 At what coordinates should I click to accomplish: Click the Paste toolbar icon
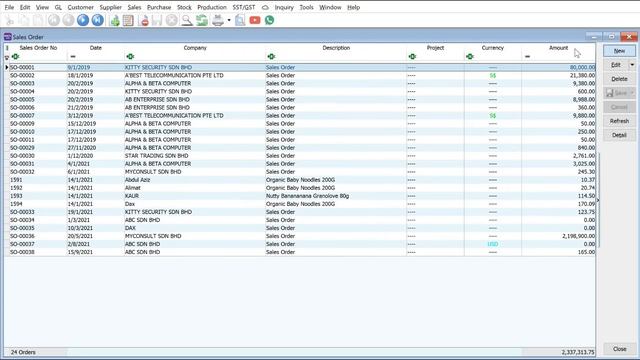pos(38,20)
